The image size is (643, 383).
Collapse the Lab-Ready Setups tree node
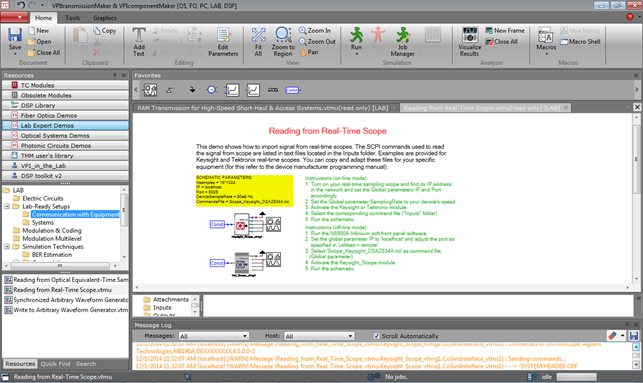click(7, 206)
